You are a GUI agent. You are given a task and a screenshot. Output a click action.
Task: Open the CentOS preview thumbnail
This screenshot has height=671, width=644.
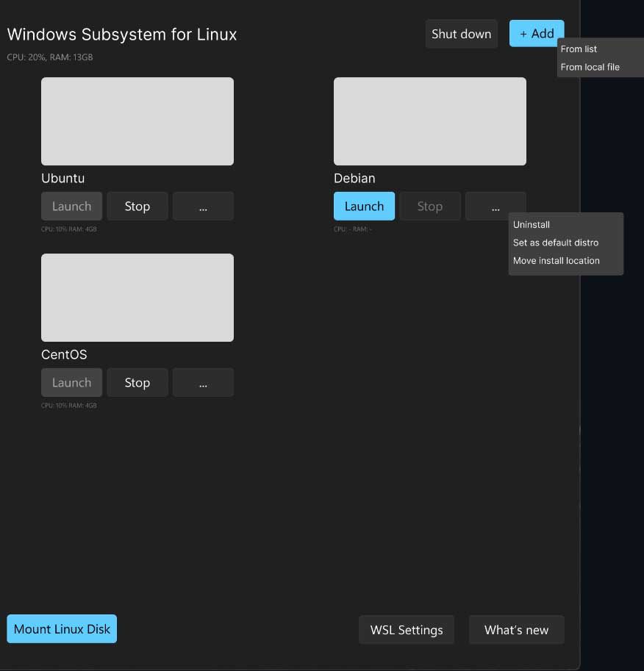tap(137, 298)
